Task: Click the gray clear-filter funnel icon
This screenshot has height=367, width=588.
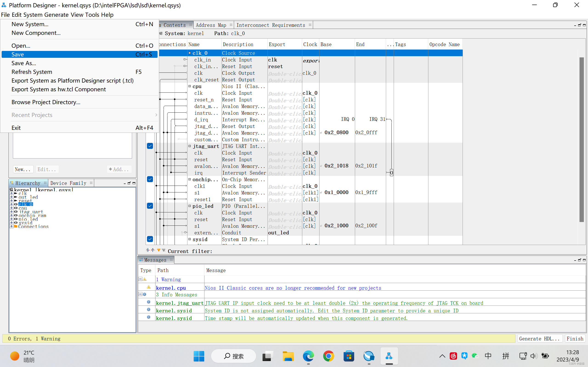Action: coord(164,250)
